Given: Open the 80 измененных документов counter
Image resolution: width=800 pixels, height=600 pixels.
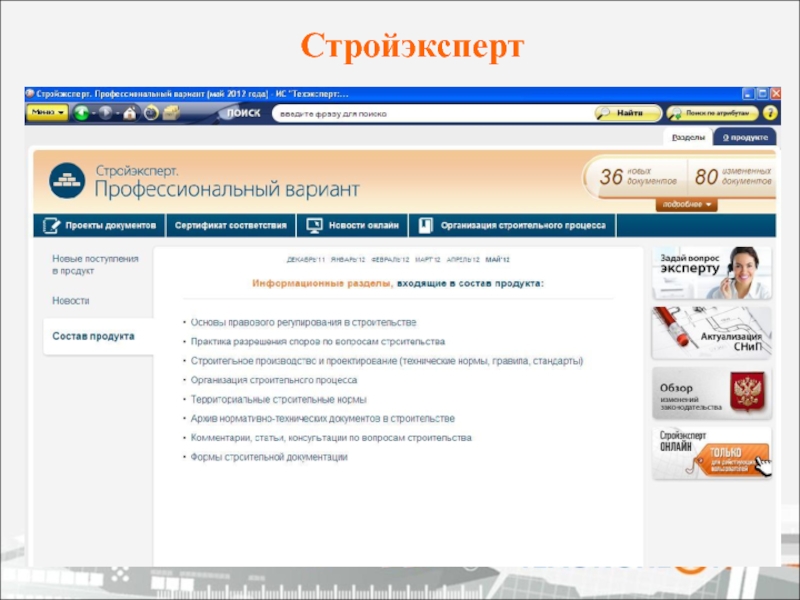Looking at the screenshot, I should pyautogui.click(x=733, y=177).
